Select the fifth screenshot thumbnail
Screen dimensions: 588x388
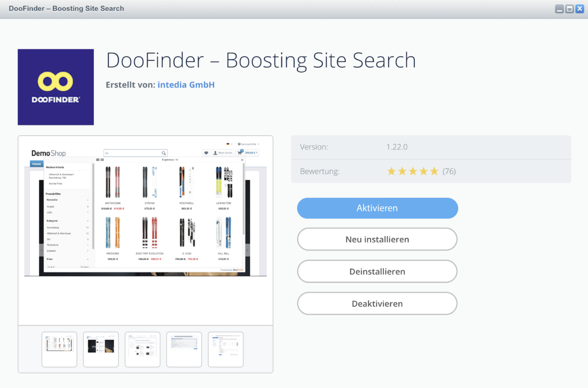coord(226,349)
